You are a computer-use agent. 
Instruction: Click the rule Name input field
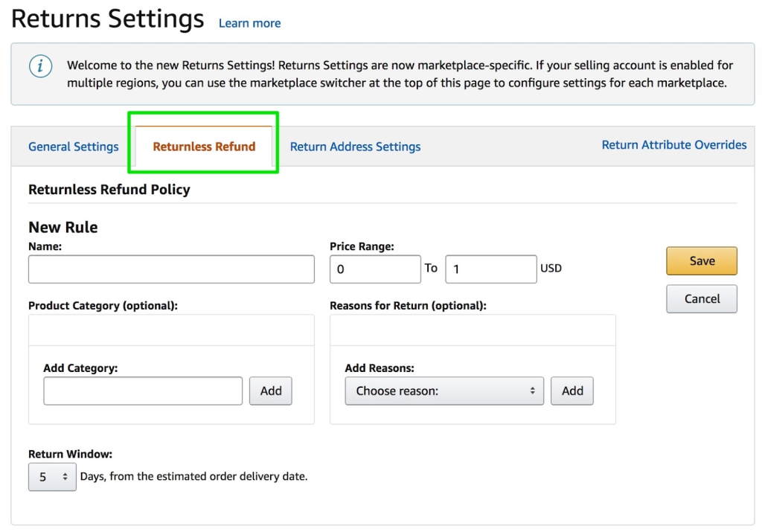[x=171, y=269]
